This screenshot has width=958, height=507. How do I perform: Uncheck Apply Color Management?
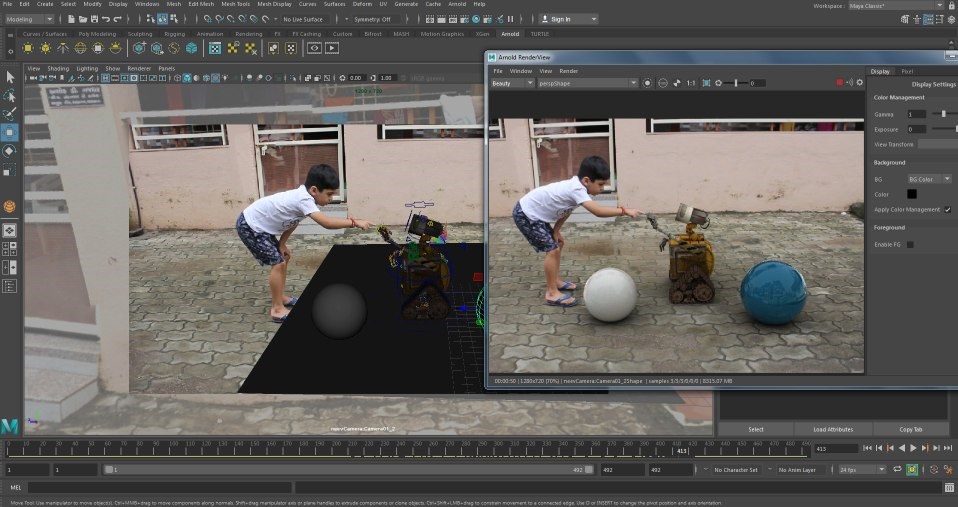click(947, 210)
